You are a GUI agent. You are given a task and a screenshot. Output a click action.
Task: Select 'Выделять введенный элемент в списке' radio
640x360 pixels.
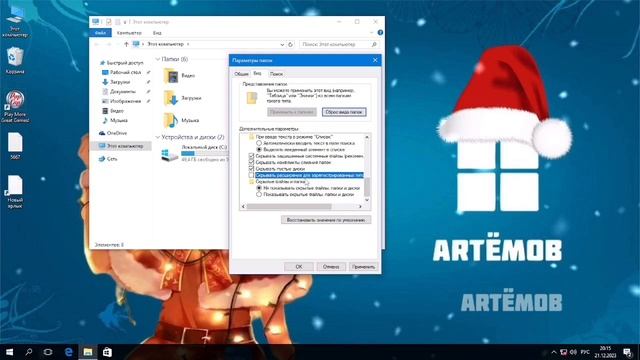coord(259,150)
